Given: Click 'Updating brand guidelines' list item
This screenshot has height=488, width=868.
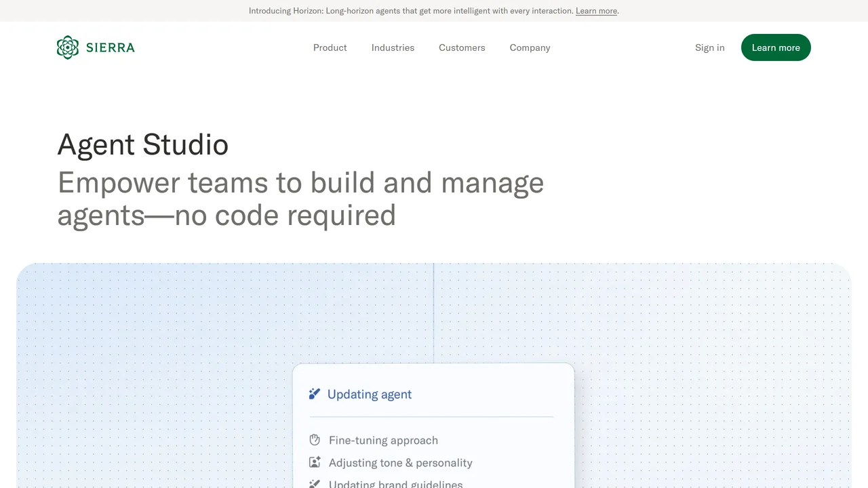Looking at the screenshot, I should click(396, 484).
